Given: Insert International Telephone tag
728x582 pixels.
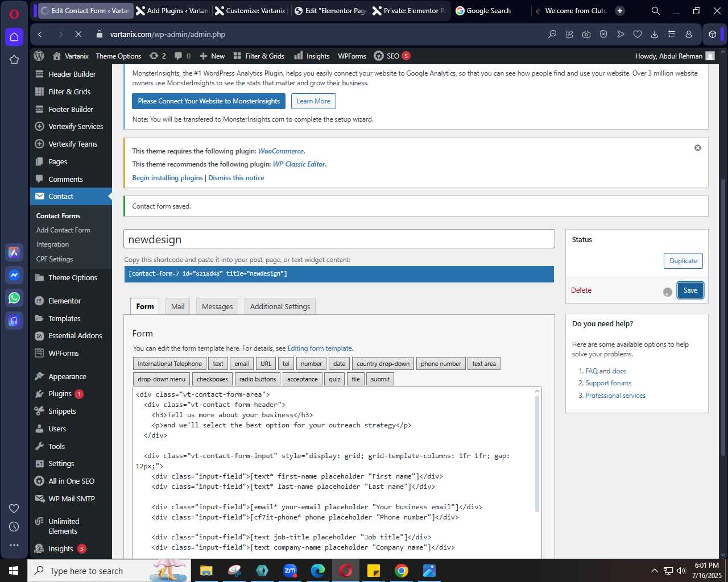Looking at the screenshot, I should (x=169, y=364).
